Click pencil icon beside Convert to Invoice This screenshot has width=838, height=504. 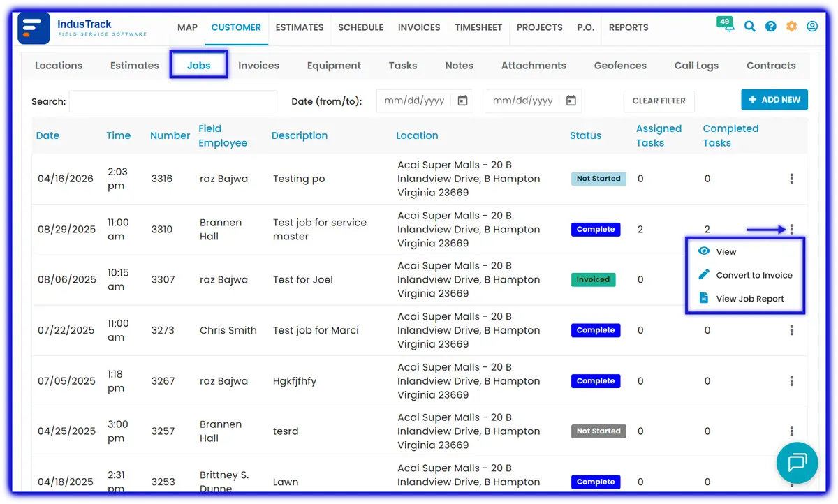[704, 275]
